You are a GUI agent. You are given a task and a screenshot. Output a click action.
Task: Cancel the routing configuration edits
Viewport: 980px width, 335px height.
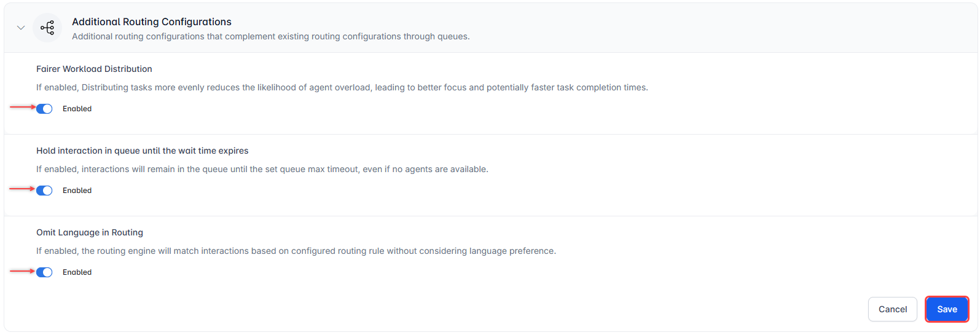[892, 309]
